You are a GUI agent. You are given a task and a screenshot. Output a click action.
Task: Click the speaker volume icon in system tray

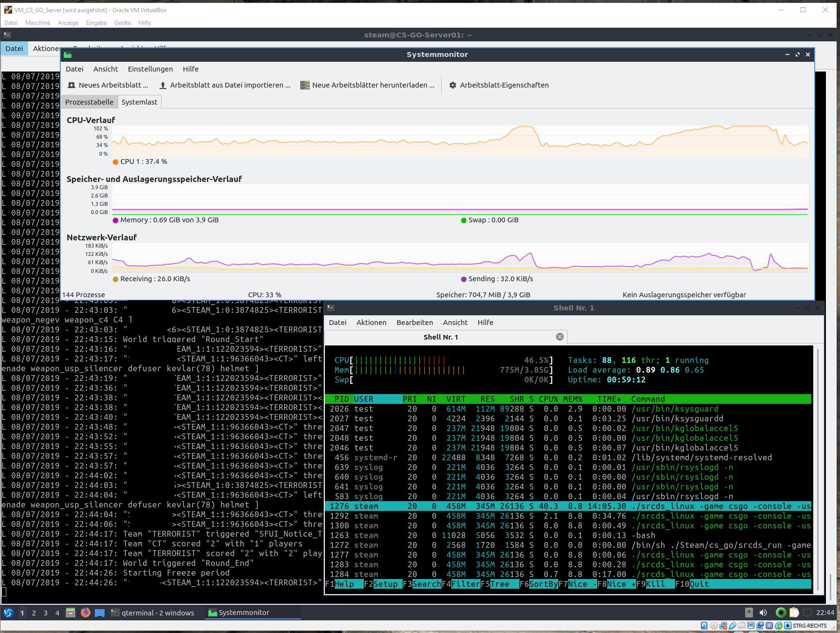763,613
